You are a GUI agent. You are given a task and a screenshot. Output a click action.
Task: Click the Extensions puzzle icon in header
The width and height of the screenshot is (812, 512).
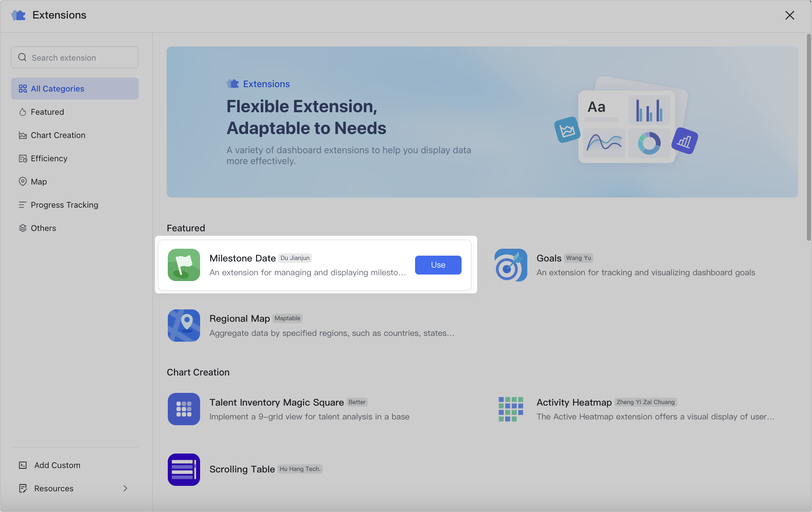tap(19, 15)
